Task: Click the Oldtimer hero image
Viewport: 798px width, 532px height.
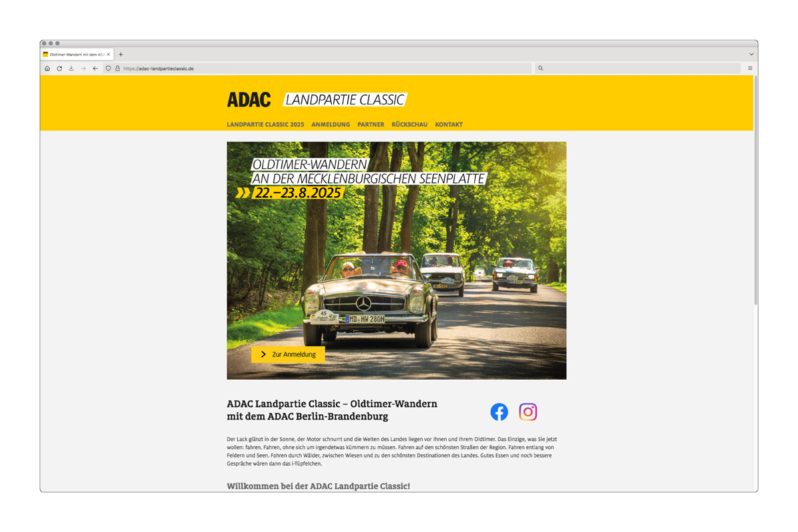Action: (x=396, y=261)
